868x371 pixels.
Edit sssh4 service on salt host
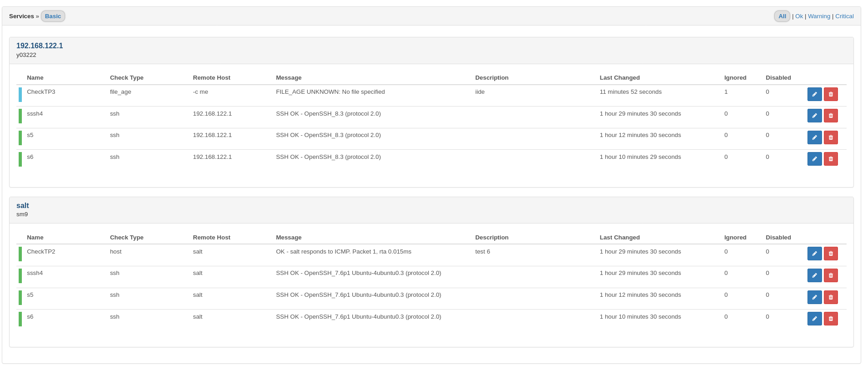coord(814,275)
